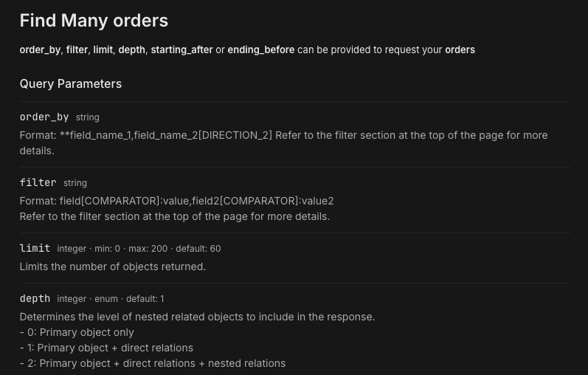This screenshot has width=588, height=375.
Task: Click bold "ending_before" in the intro sentence
Action: coord(260,50)
